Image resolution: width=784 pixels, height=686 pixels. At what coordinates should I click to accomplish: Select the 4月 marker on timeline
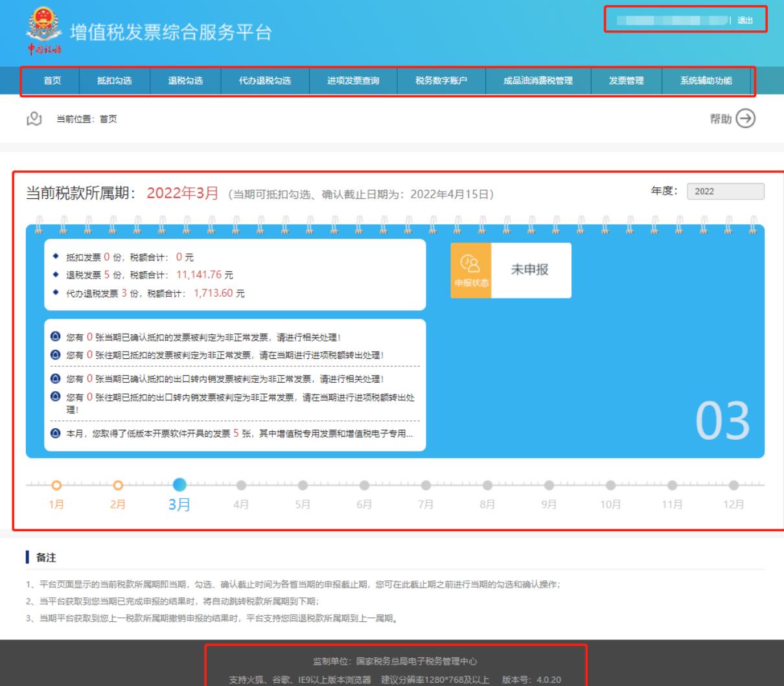pyautogui.click(x=241, y=485)
